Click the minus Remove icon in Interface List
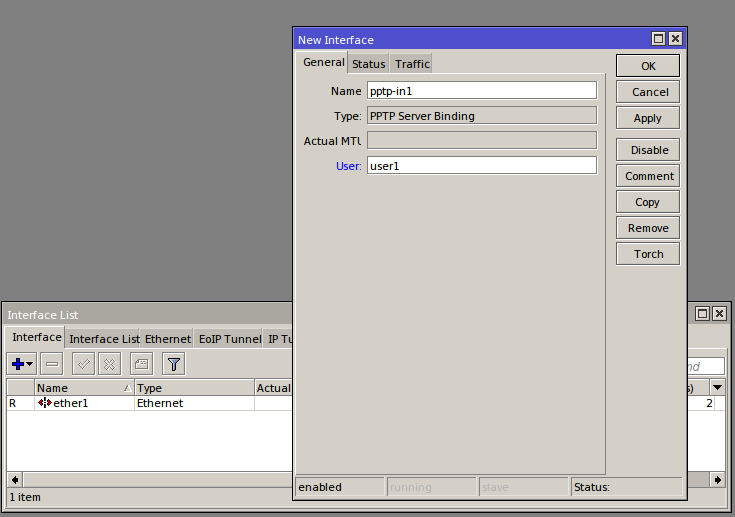This screenshot has width=735, height=517. pos(53,365)
